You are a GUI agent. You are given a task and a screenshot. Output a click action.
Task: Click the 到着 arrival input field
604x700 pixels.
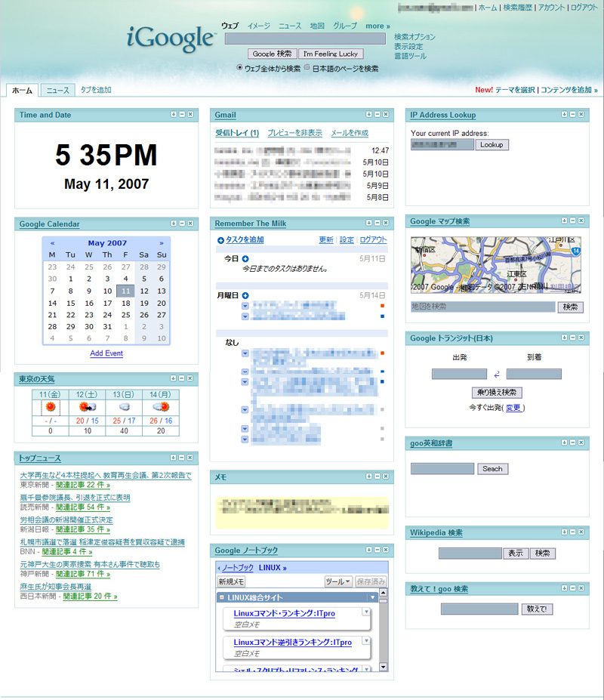(x=534, y=374)
